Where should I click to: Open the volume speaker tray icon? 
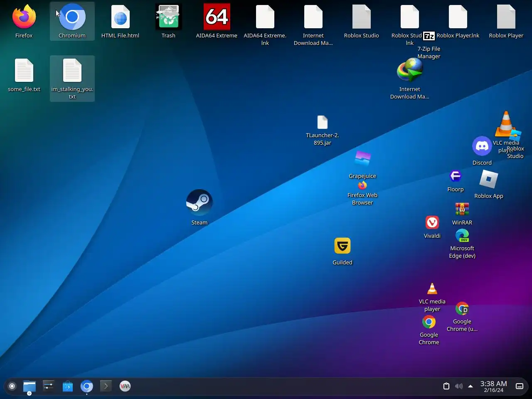(x=459, y=386)
